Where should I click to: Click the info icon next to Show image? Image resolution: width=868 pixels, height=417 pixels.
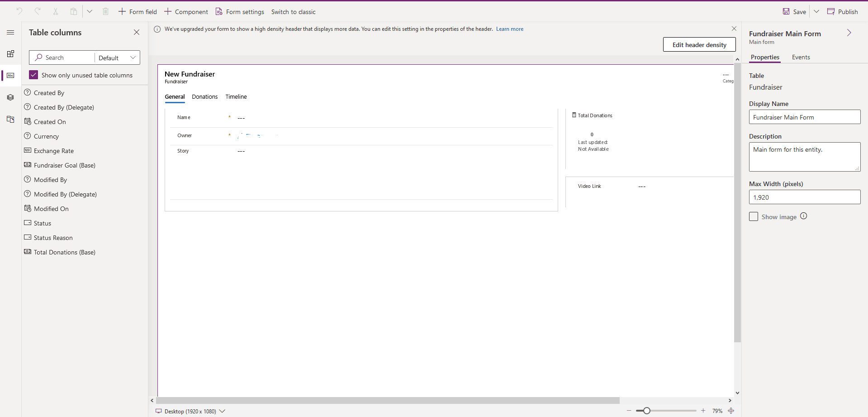point(803,216)
